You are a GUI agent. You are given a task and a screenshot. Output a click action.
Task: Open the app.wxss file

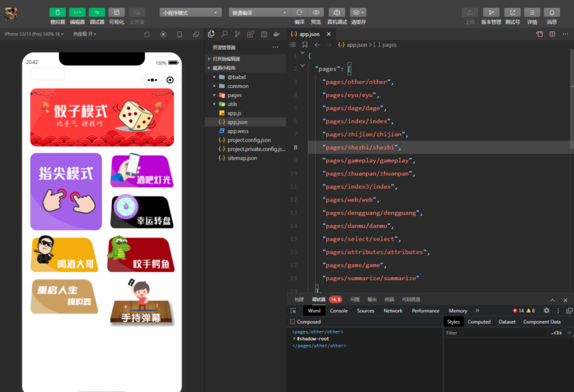(x=238, y=131)
